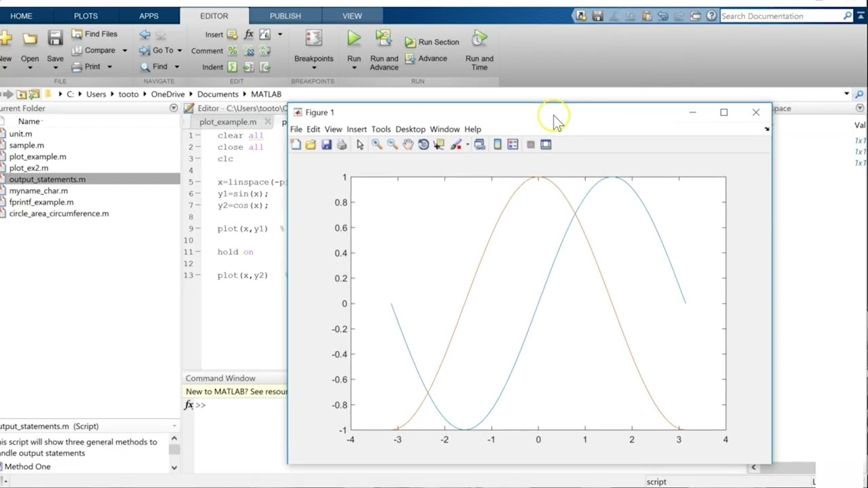Click the New Figure icon in Figure 1 toolbar
The width and height of the screenshot is (868, 488).
tap(296, 144)
